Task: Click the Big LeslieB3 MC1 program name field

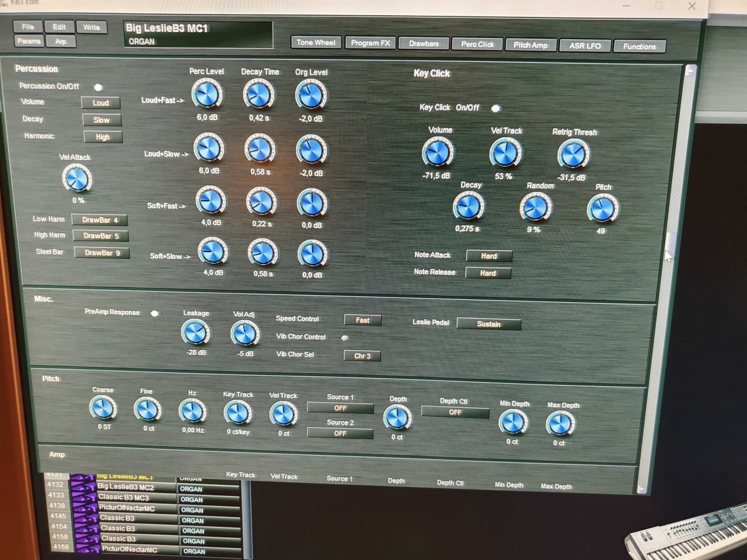Action: click(198, 34)
